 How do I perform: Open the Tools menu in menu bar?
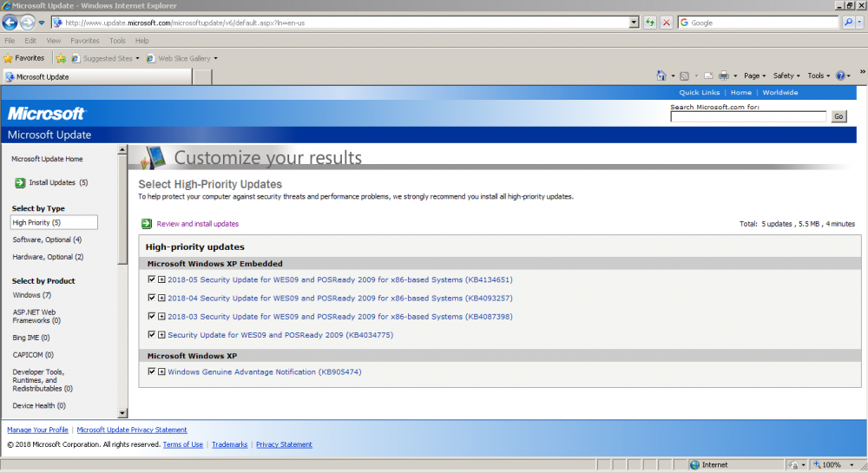click(x=117, y=41)
